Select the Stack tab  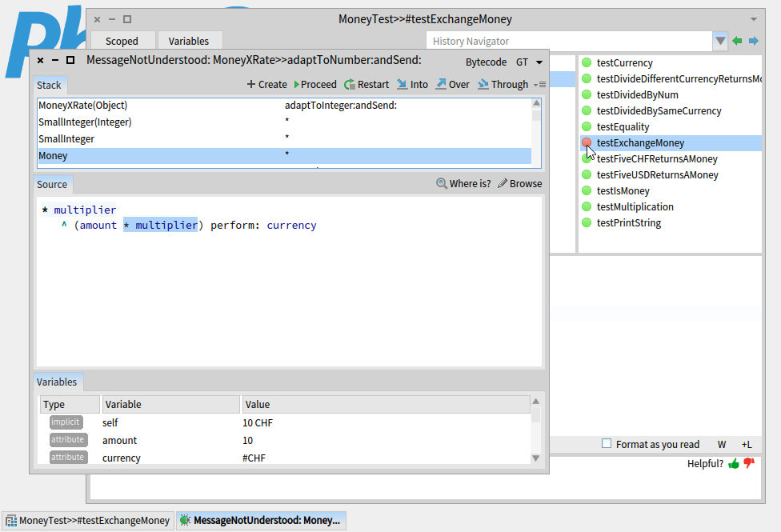click(x=49, y=85)
